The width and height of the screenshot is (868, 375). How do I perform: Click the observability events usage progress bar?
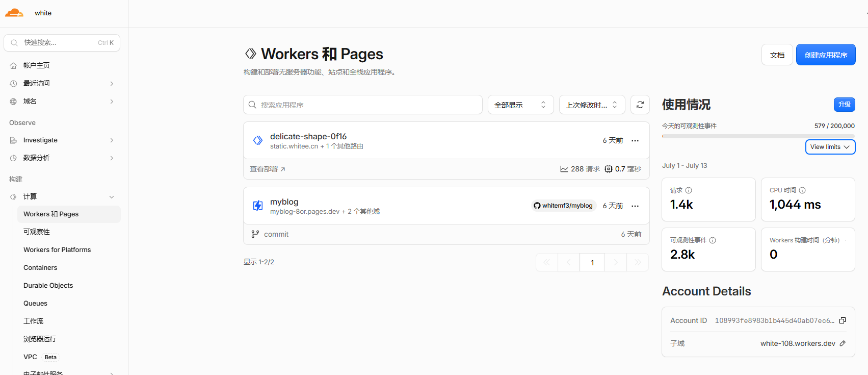pos(758,136)
